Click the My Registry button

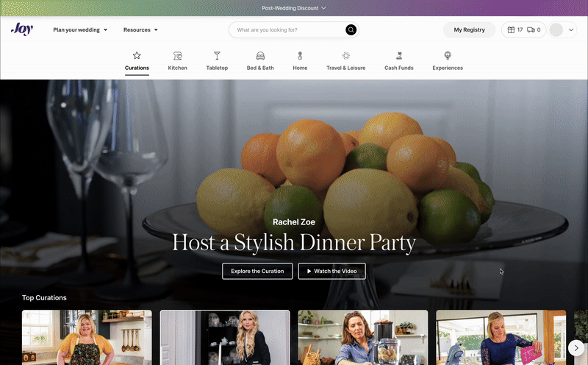(x=469, y=29)
